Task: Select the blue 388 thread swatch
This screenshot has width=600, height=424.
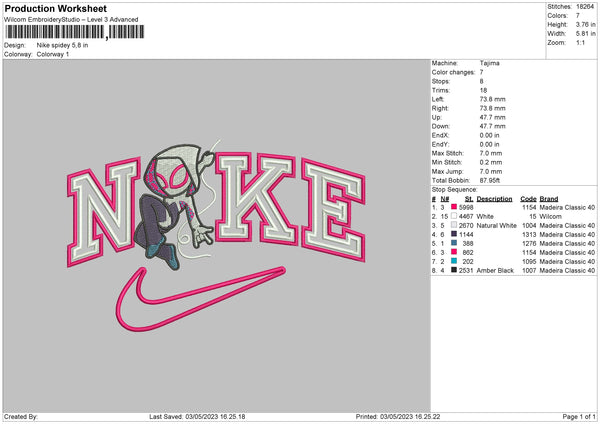Action: point(454,243)
